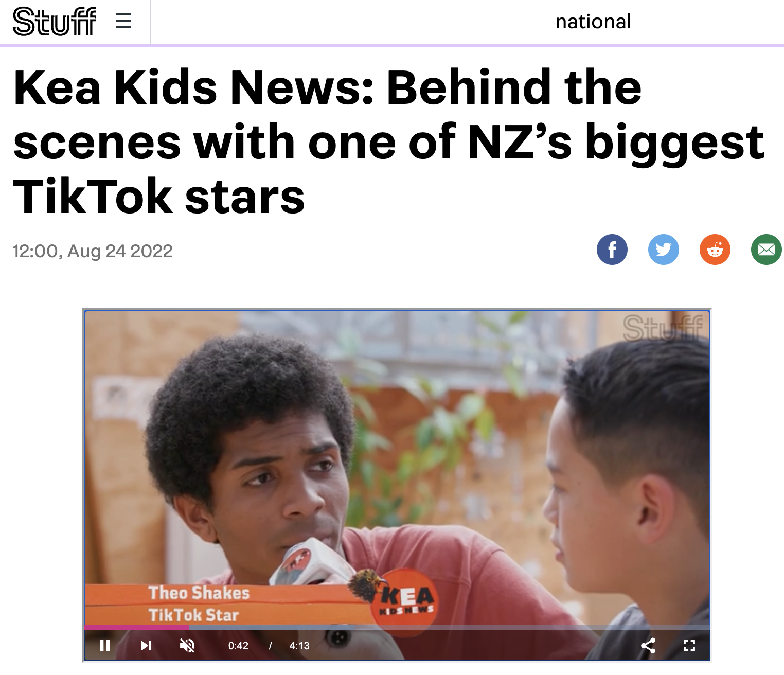Go to Stuff homepage via logo
This screenshot has width=784, height=675.
point(55,22)
